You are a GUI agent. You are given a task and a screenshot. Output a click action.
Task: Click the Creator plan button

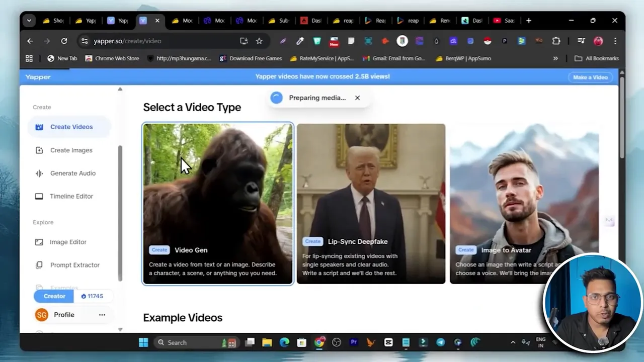(x=54, y=296)
